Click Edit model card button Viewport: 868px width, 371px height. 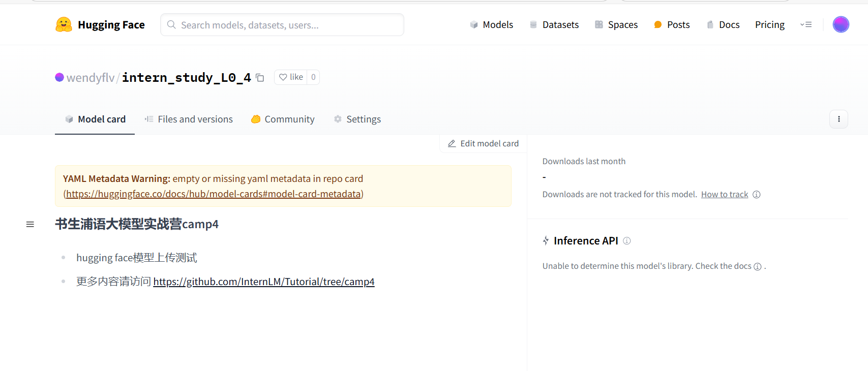click(483, 144)
